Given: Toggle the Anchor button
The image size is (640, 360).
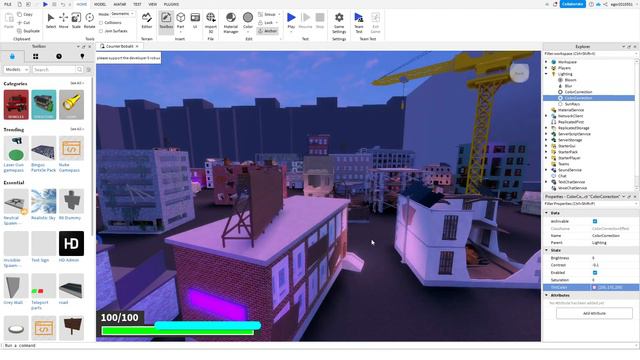Looking at the screenshot, I should point(268,31).
